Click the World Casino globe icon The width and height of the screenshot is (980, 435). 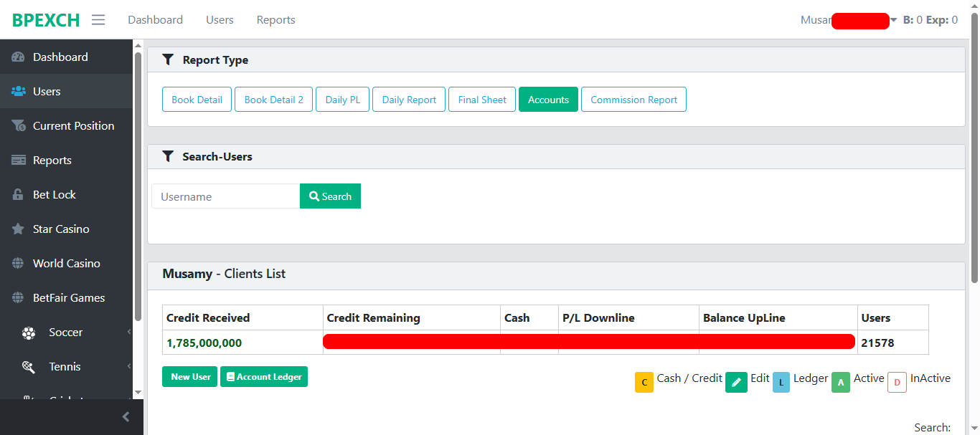coord(19,264)
